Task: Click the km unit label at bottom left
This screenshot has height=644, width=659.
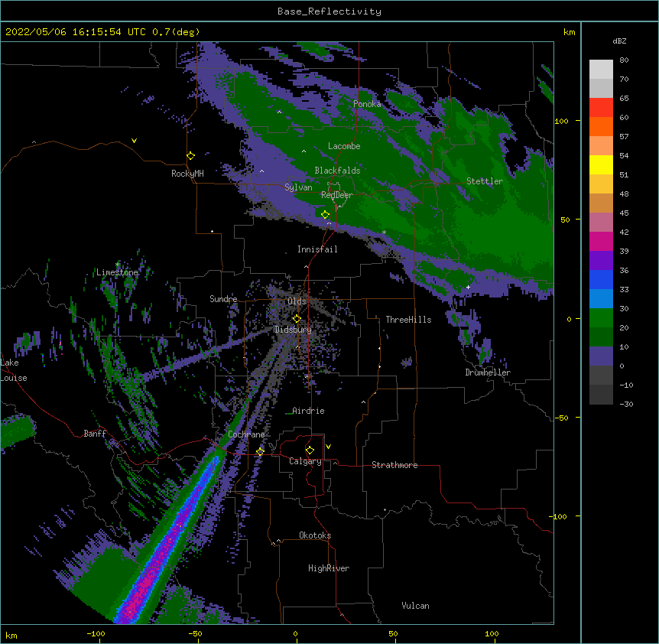Action: [x=11, y=636]
